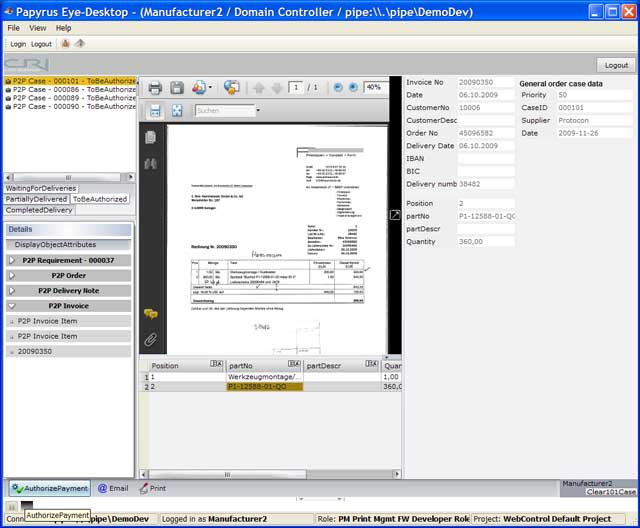
Task: Select P2P Case - 000089 in the case list
Action: point(70,98)
